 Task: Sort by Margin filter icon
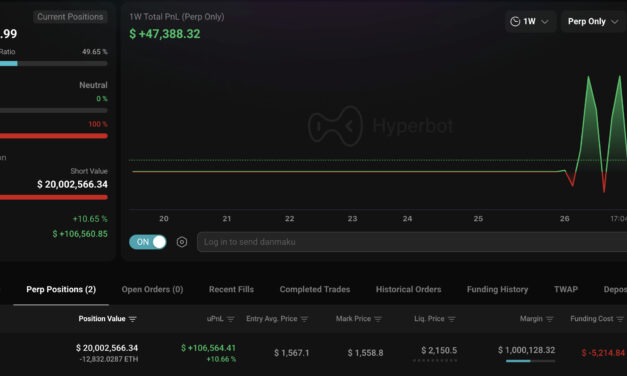pyautogui.click(x=549, y=319)
